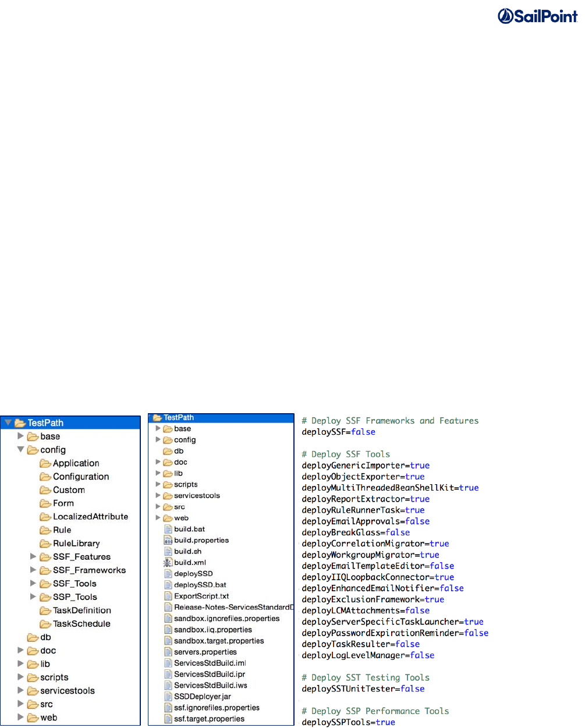585x728 pixels.
Task: Click the build.properties binary file icon
Action: [x=168, y=541]
